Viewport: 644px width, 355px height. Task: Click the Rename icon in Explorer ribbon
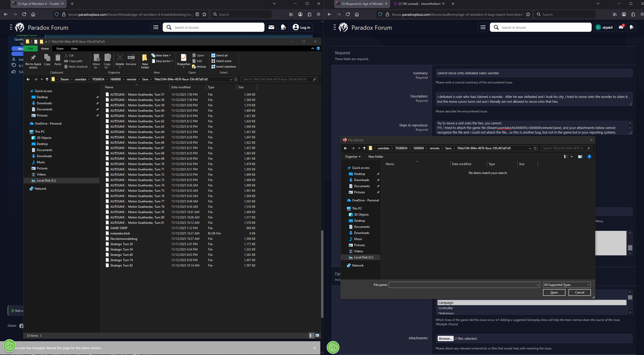click(x=131, y=60)
